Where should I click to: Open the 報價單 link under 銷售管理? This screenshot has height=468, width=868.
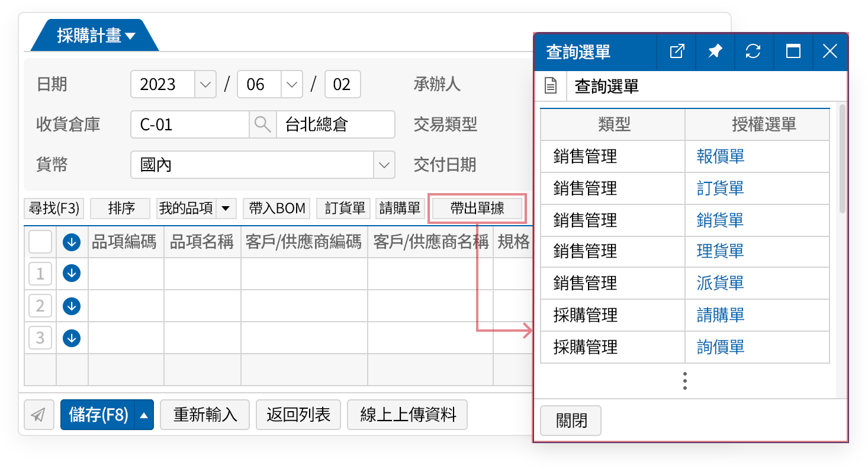coord(720,156)
